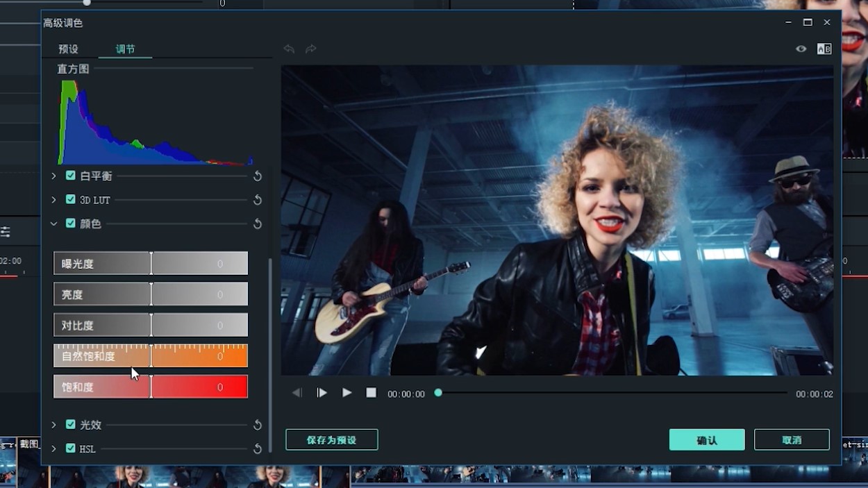The width and height of the screenshot is (868, 488).
Task: Toggle the eye preview icon
Action: click(x=801, y=49)
